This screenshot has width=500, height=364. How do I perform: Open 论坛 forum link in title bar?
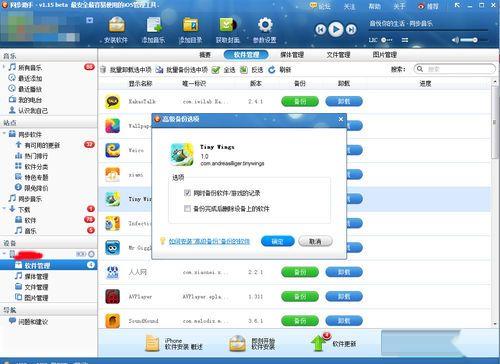click(320, 6)
